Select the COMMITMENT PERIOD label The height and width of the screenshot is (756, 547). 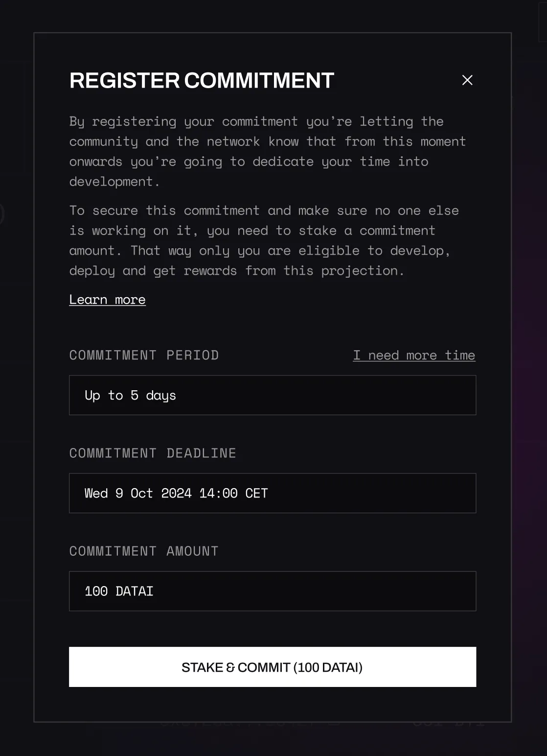(144, 355)
